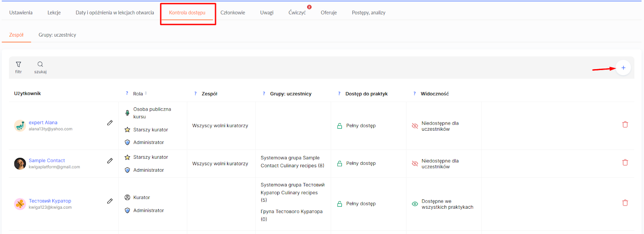644x234 pixels.
Task: Delete expert Alana with trash icon
Action: 625,125
